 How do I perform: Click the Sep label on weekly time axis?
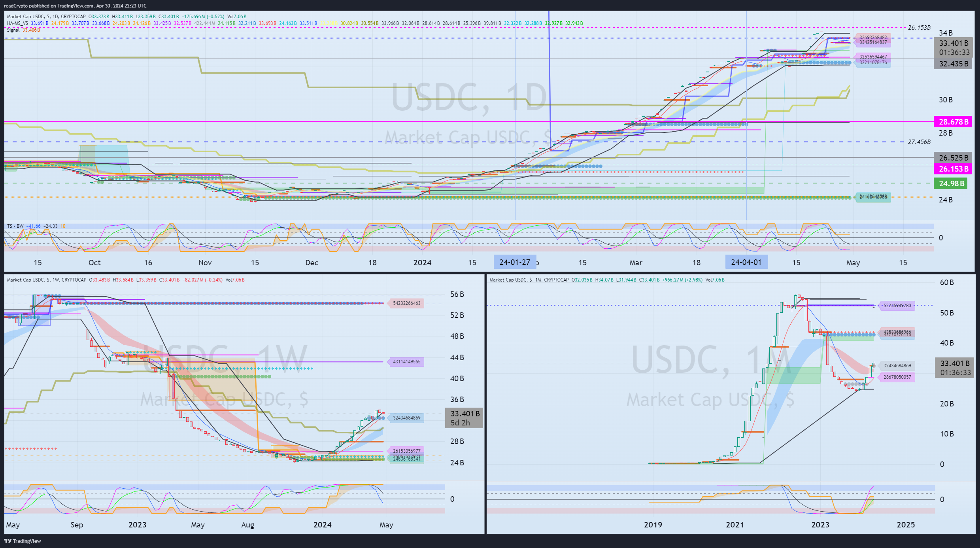[x=77, y=525]
